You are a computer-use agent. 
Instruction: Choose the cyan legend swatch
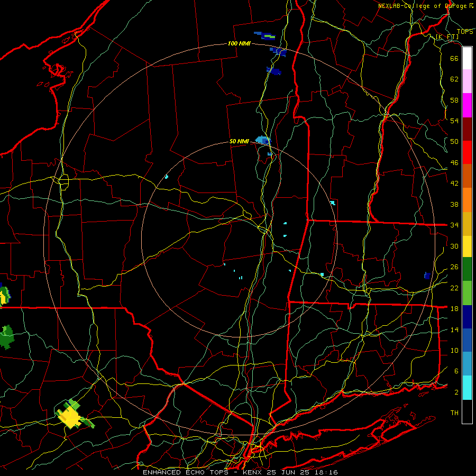pos(467,388)
